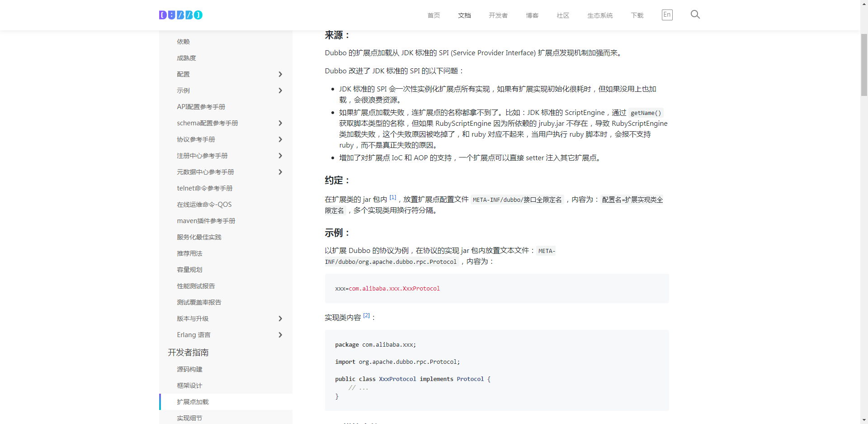The height and width of the screenshot is (424, 868).
Task: Open 博客 in top navigation
Action: pyautogui.click(x=532, y=15)
